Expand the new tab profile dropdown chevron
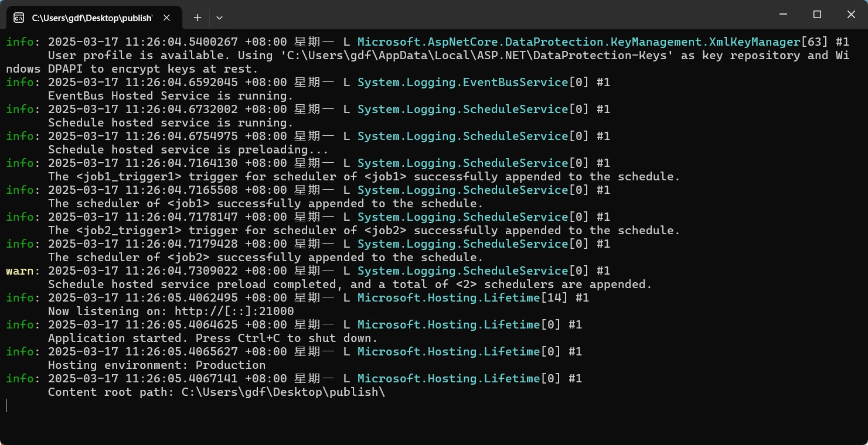 219,18
